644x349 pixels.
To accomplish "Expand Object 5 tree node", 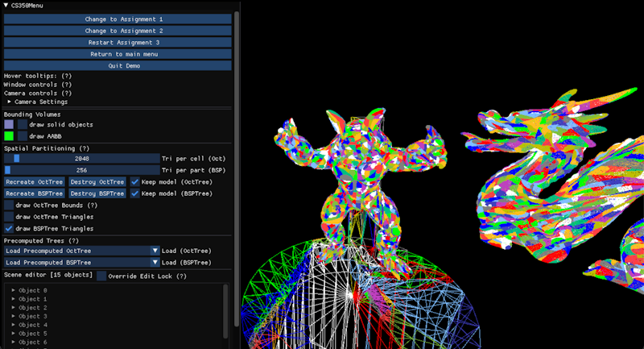I will click(13, 334).
